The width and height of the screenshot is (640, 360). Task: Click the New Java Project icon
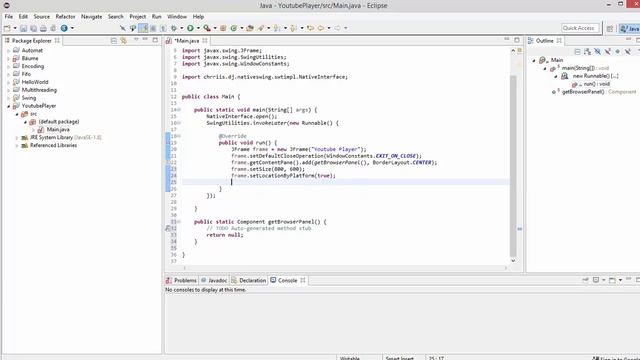[x=223, y=28]
